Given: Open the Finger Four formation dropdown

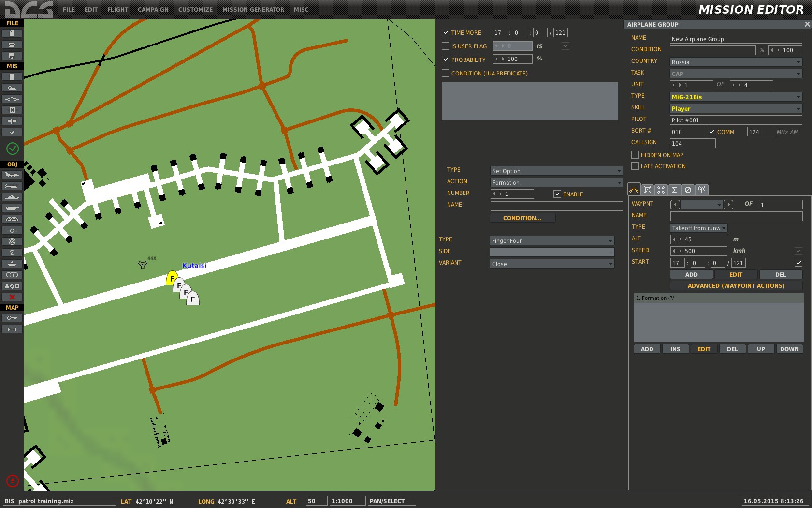Looking at the screenshot, I should click(552, 240).
